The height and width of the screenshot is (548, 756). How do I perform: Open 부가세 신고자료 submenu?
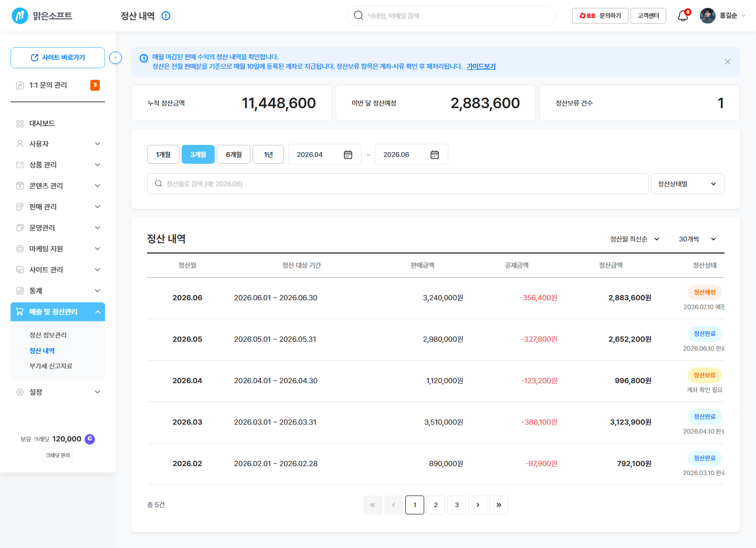pos(51,366)
